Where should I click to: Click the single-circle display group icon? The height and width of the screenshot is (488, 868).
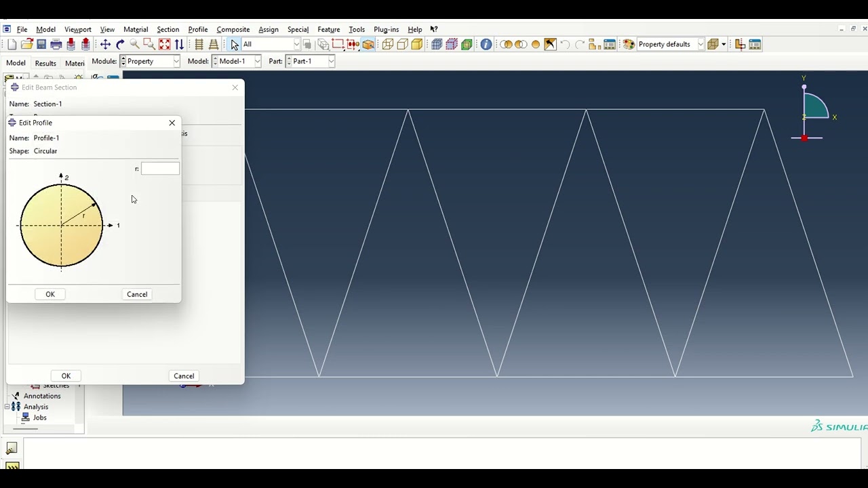coord(536,45)
